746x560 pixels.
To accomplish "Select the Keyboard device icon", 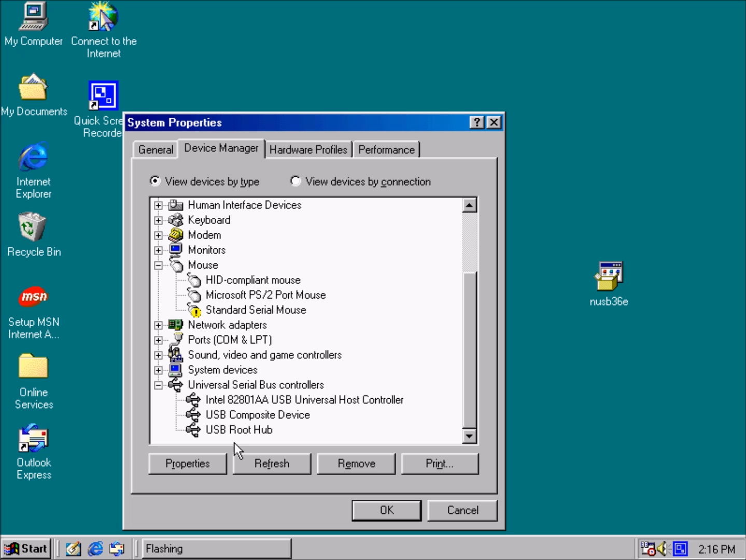I will point(176,220).
